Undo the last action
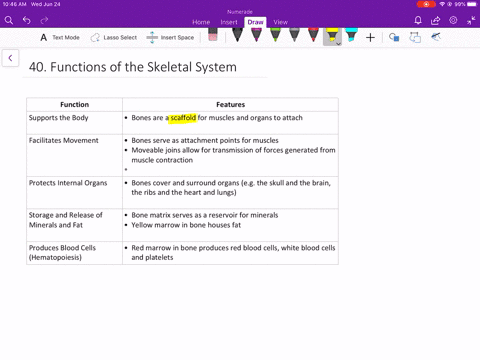The height and width of the screenshot is (360, 480). tap(27, 20)
